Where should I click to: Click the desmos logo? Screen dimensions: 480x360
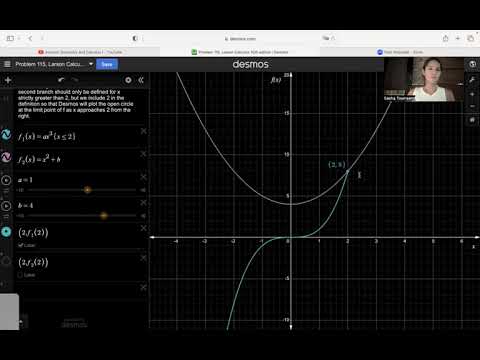[x=250, y=64]
